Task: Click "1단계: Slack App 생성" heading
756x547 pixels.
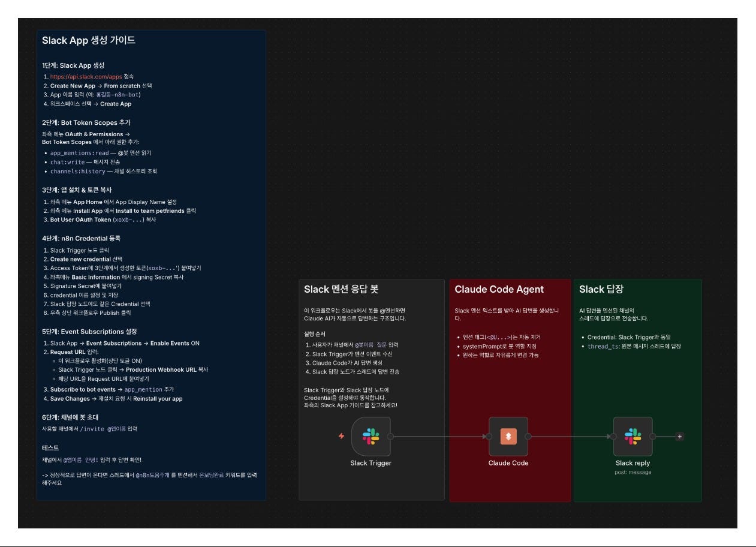Action: pos(73,65)
